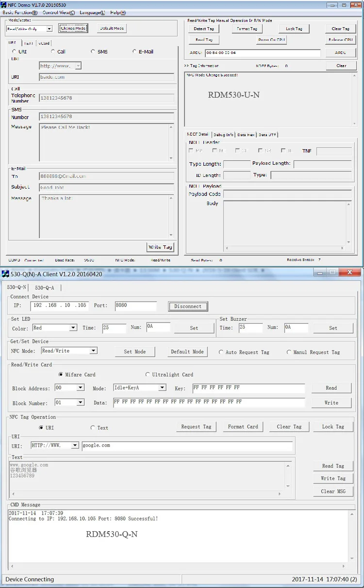Click the Port field showing 8080
Image resolution: width=364 pixels, height=588 pixels.
[x=135, y=306]
